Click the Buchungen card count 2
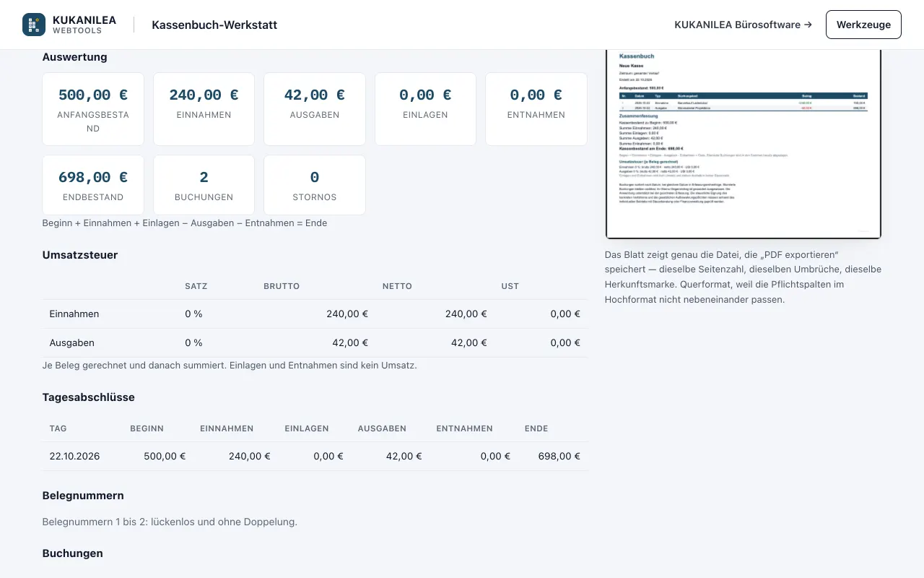 pos(204,177)
